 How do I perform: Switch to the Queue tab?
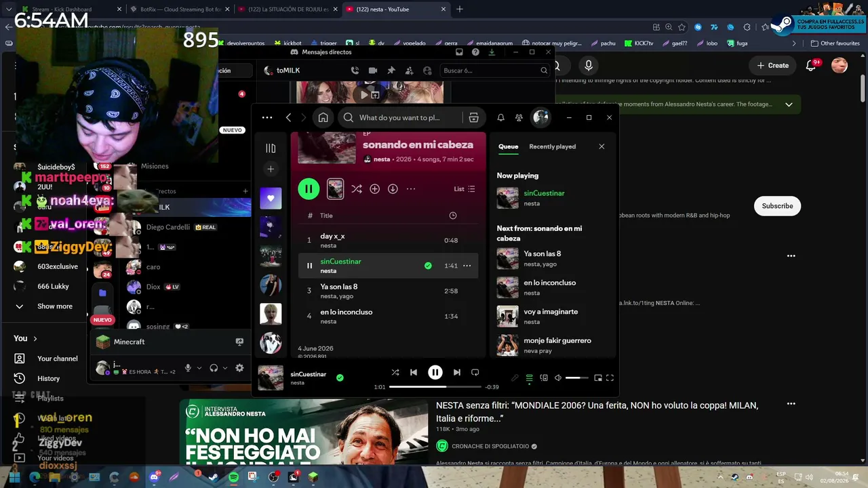508,146
